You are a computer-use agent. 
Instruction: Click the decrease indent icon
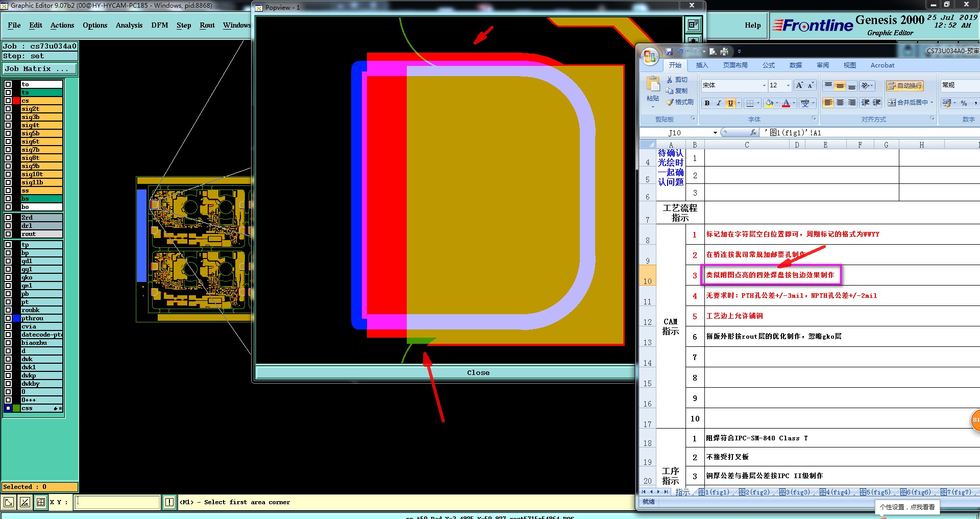point(865,103)
